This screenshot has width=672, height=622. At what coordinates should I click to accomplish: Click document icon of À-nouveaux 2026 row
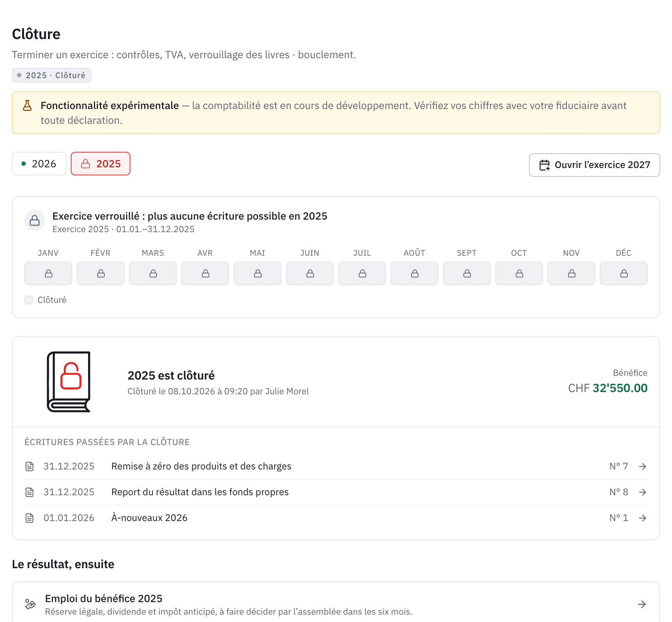click(29, 518)
